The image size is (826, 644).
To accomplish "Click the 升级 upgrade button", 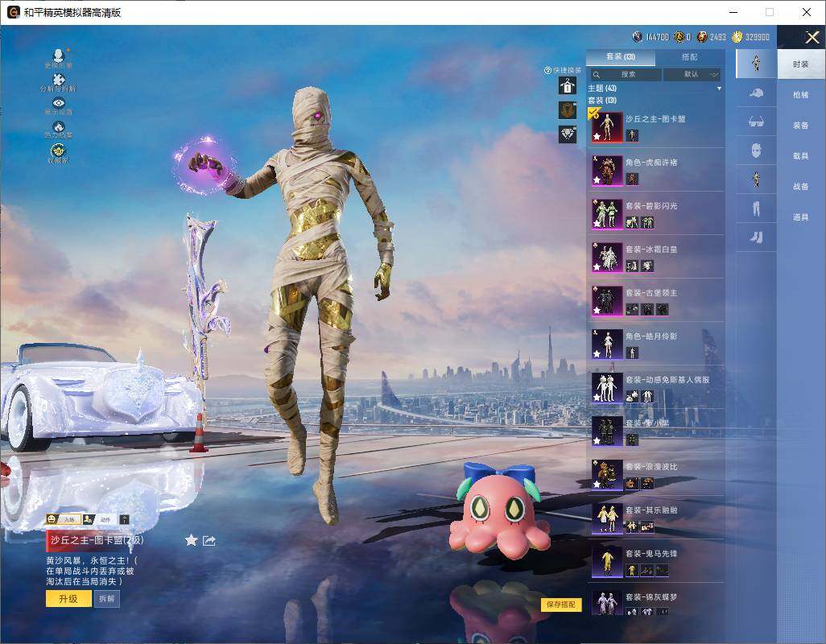I will click(x=68, y=599).
